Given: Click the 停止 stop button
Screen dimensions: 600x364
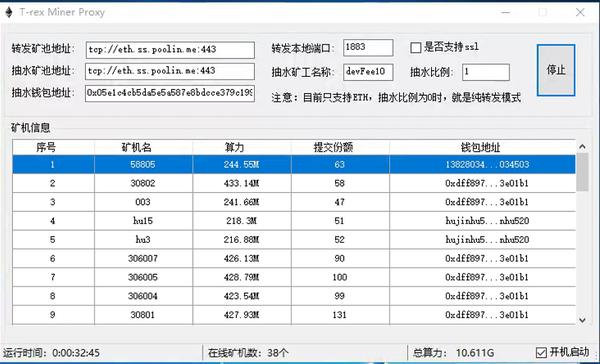Looking at the screenshot, I should 556,70.
